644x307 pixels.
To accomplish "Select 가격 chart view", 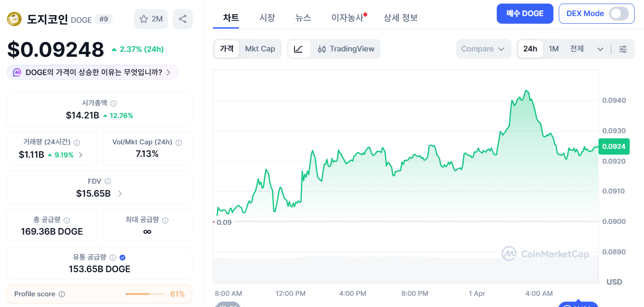I will coord(227,49).
